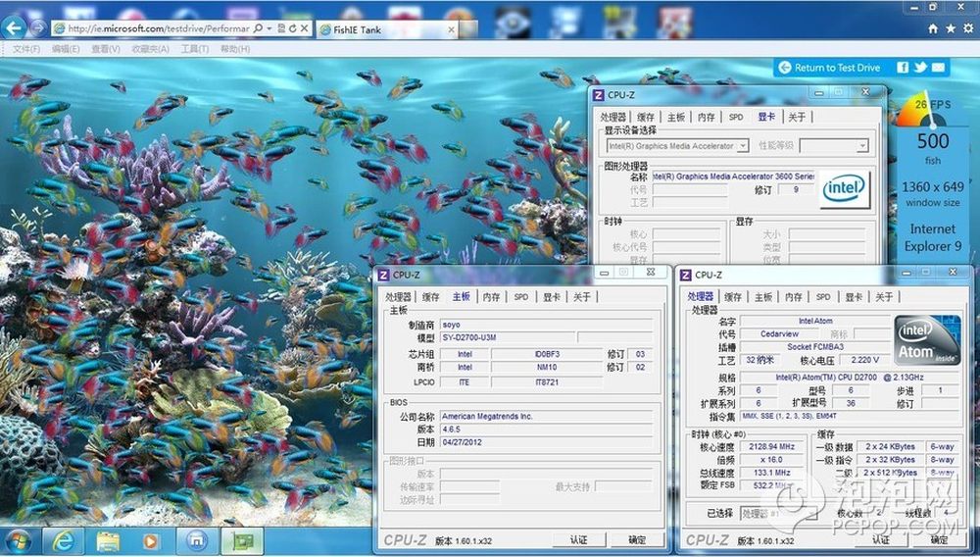This screenshot has height=557, width=980.
Task: Share on Facebook via the f icon
Action: pyautogui.click(x=903, y=68)
